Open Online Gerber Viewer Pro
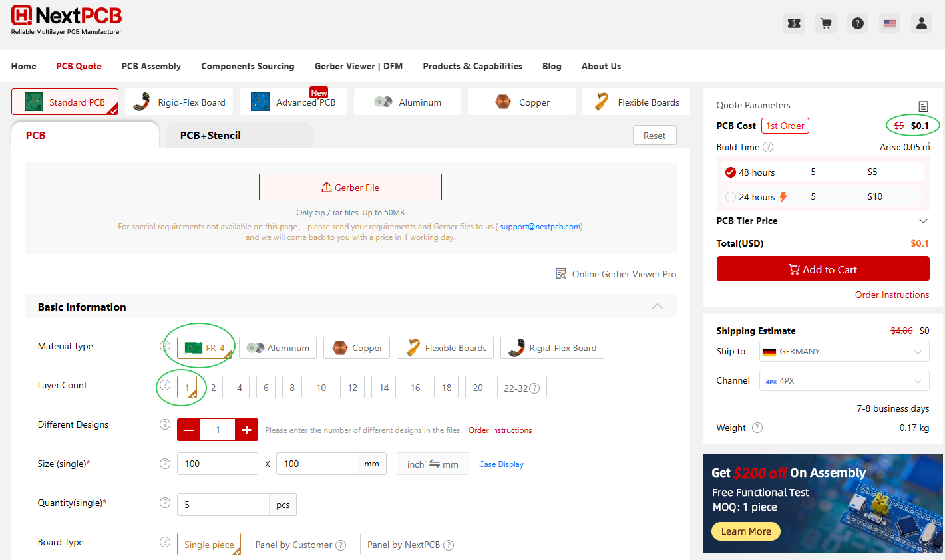This screenshot has height=560, width=945. 616,274
